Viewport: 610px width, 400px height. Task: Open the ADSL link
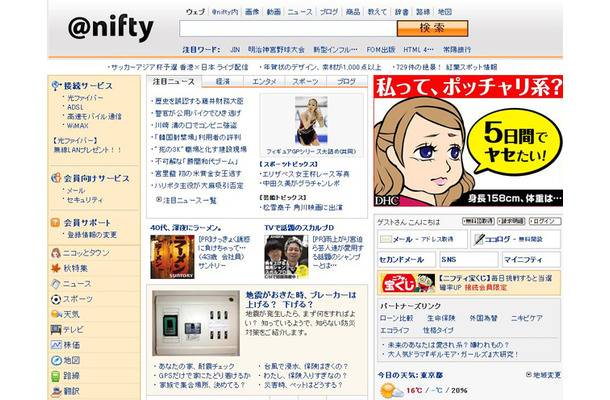coord(75,107)
